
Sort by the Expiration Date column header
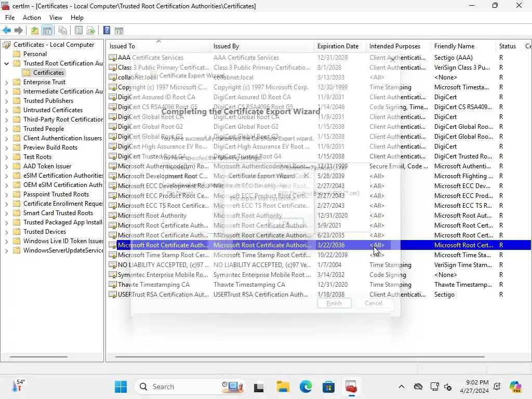[340, 46]
